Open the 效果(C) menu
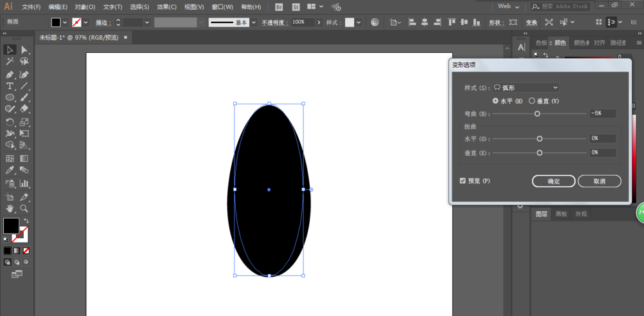The height and width of the screenshot is (316, 644). point(167,7)
